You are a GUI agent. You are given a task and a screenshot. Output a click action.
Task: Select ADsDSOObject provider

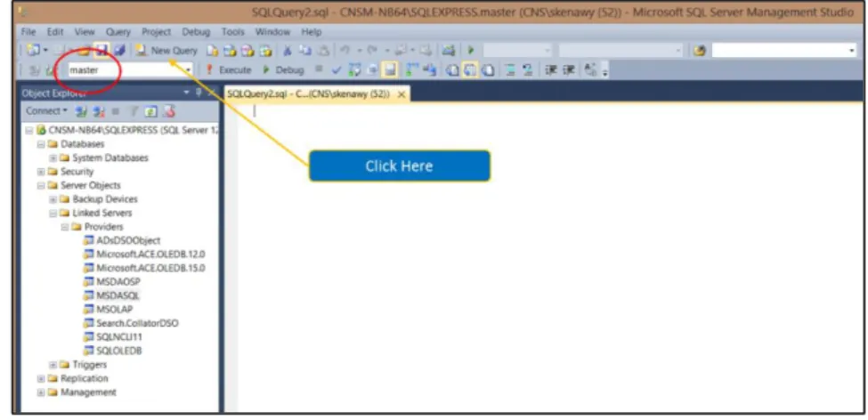pos(128,241)
